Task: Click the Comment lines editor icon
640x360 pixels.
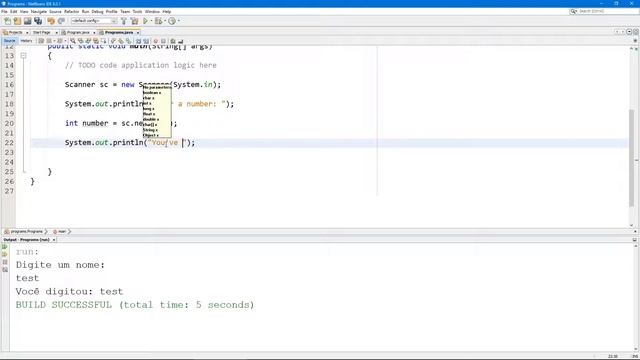Action: coord(173,41)
